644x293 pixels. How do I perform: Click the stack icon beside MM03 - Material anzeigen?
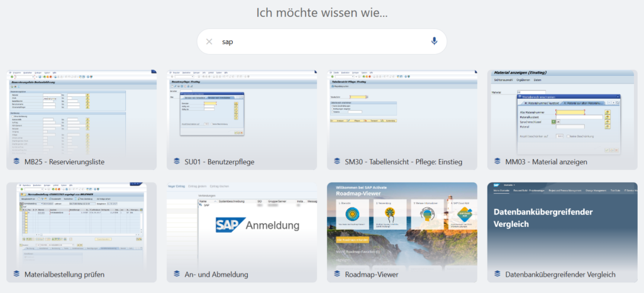click(497, 162)
